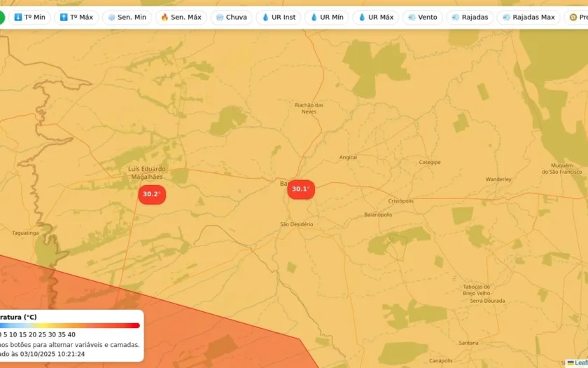Click the fire icon on Sen. Máx
This screenshot has width=588, height=368.
pyautogui.click(x=164, y=18)
